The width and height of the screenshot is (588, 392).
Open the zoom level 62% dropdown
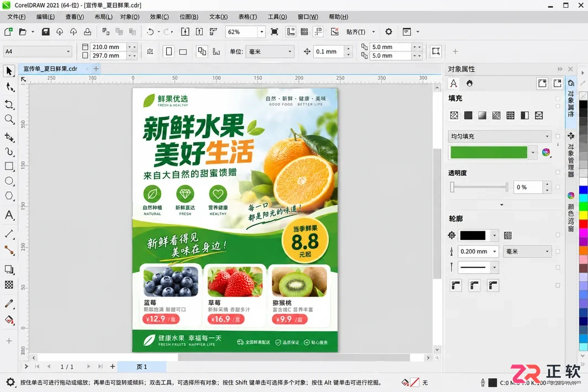coord(262,32)
